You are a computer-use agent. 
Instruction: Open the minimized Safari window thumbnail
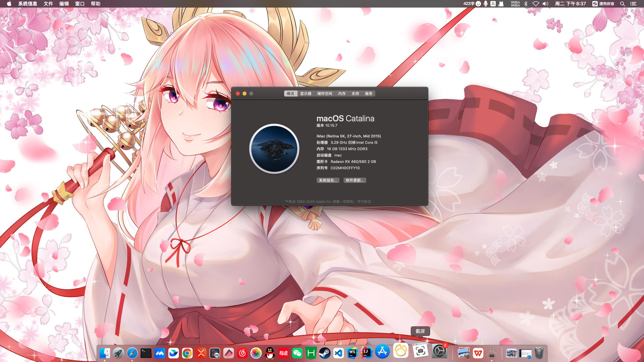coord(525,353)
